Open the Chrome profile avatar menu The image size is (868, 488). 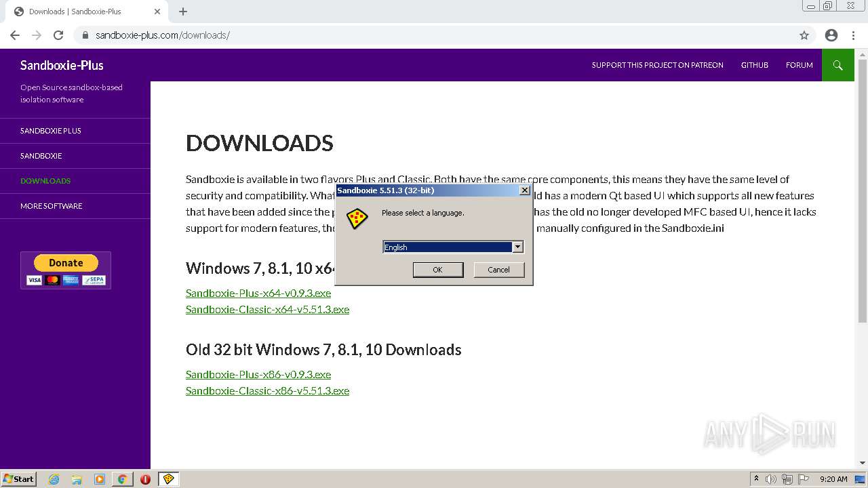pyautogui.click(x=831, y=35)
